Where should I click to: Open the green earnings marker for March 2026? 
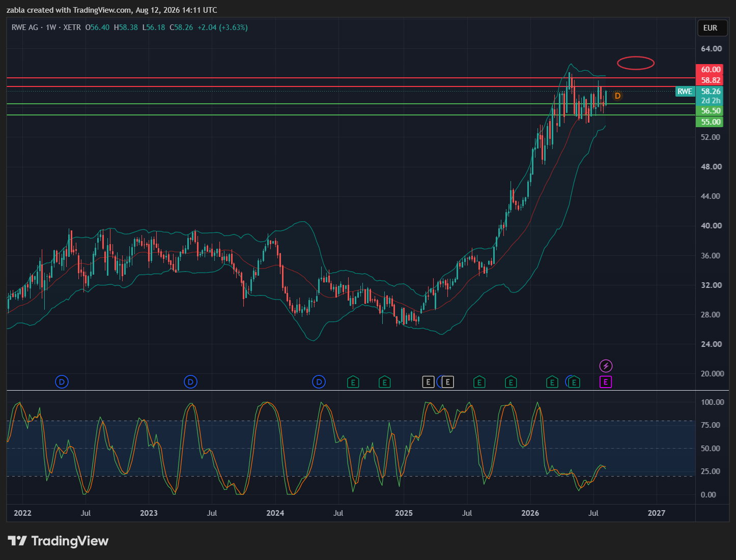click(x=552, y=382)
